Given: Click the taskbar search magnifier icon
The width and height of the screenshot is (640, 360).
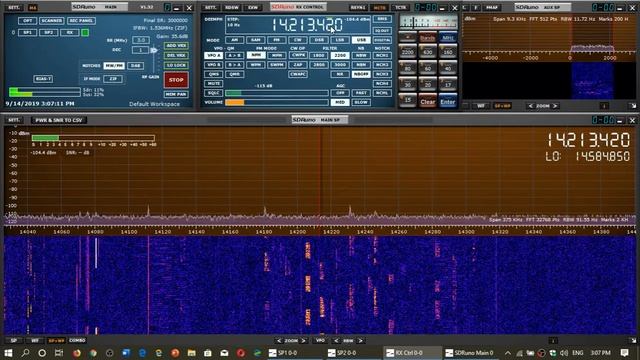Looking at the screenshot, I should 25,353.
